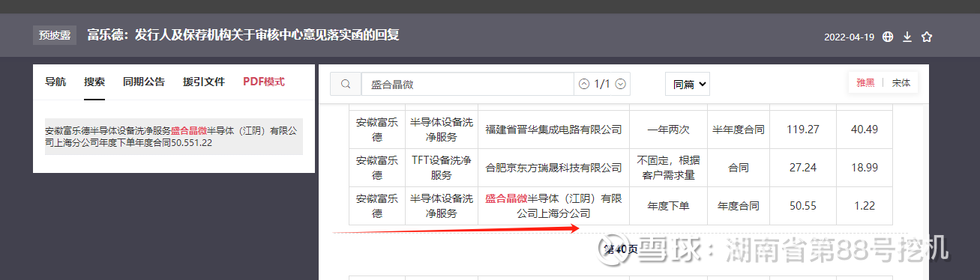This screenshot has width=980, height=280.
Task: Open the 导航 tab
Action: click(55, 82)
